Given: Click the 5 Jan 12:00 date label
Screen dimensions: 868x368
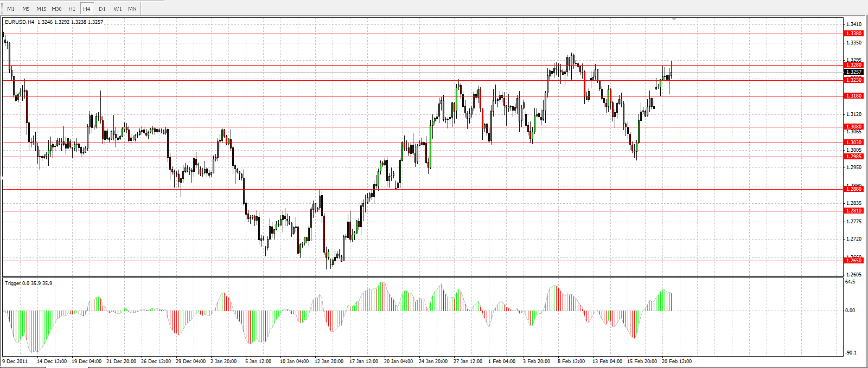Looking at the screenshot, I should pos(259,361).
